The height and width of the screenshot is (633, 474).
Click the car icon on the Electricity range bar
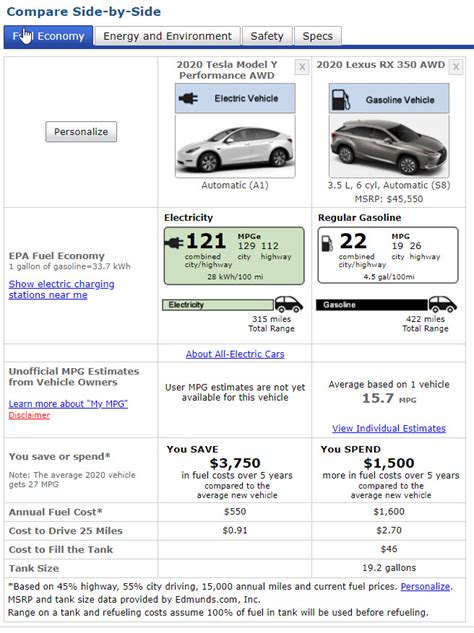(288, 304)
